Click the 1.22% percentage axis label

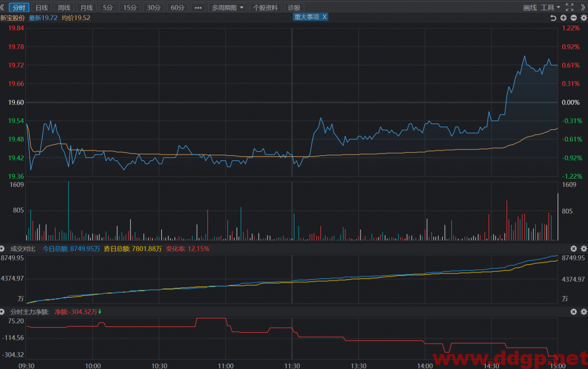571,28
